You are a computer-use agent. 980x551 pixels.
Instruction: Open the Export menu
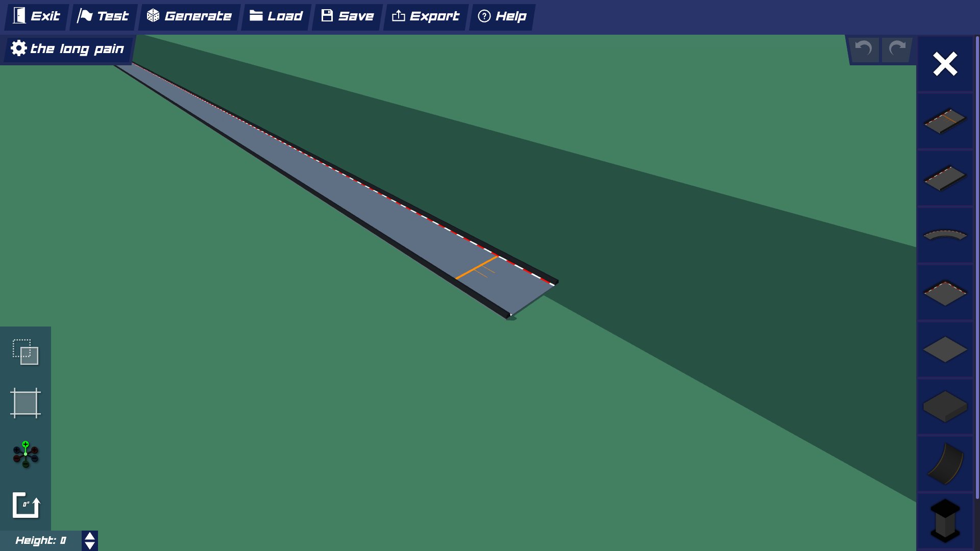[425, 16]
